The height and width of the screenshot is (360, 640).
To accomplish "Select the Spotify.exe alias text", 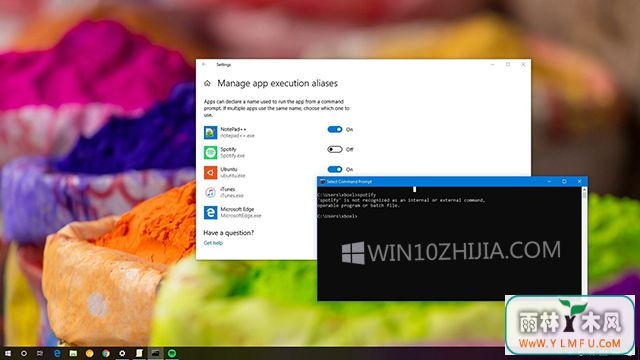I will [233, 156].
